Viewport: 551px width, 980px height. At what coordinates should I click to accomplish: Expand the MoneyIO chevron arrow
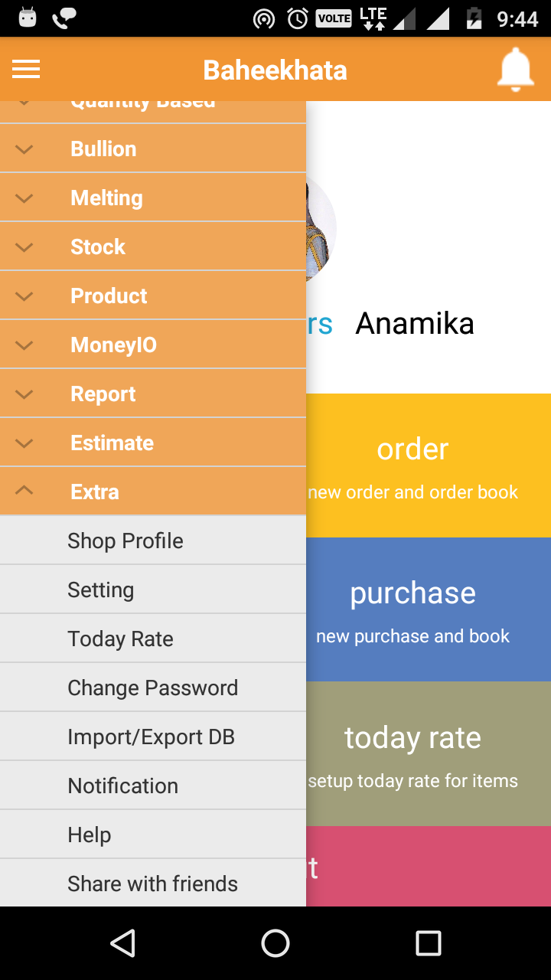tap(24, 345)
